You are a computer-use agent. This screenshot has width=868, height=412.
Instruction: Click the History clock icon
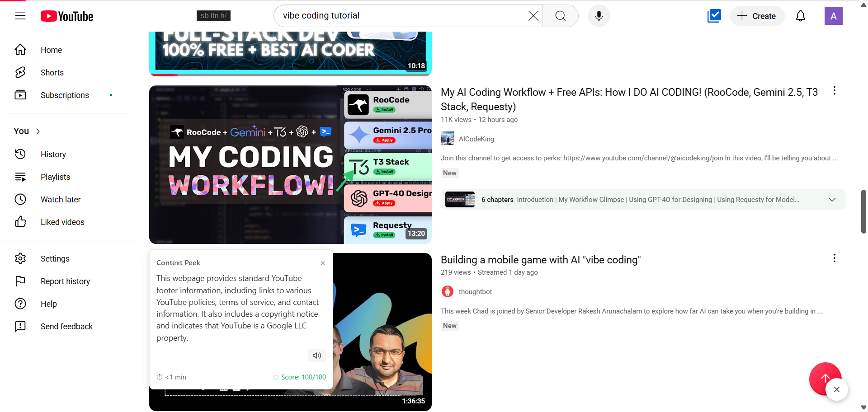click(20, 154)
